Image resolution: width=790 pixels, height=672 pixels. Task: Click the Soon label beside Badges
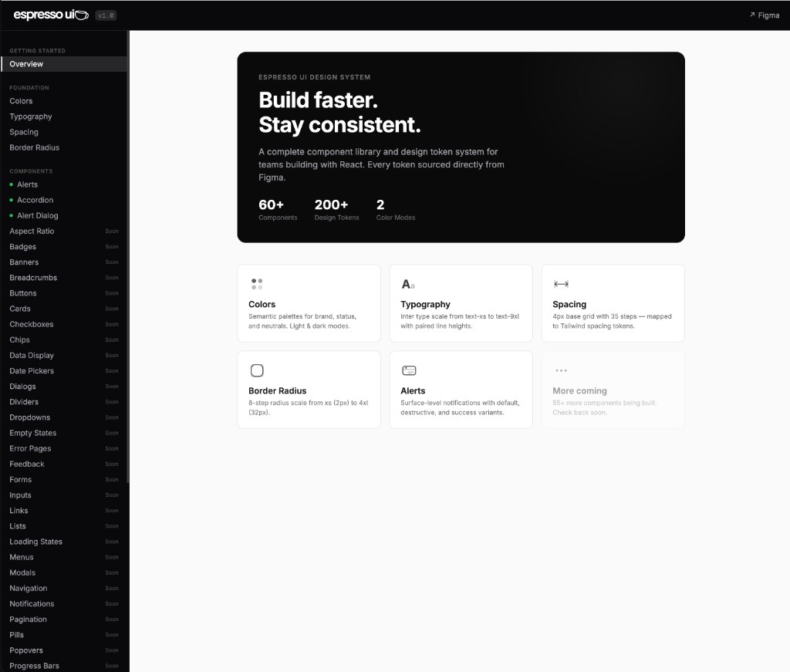click(112, 247)
